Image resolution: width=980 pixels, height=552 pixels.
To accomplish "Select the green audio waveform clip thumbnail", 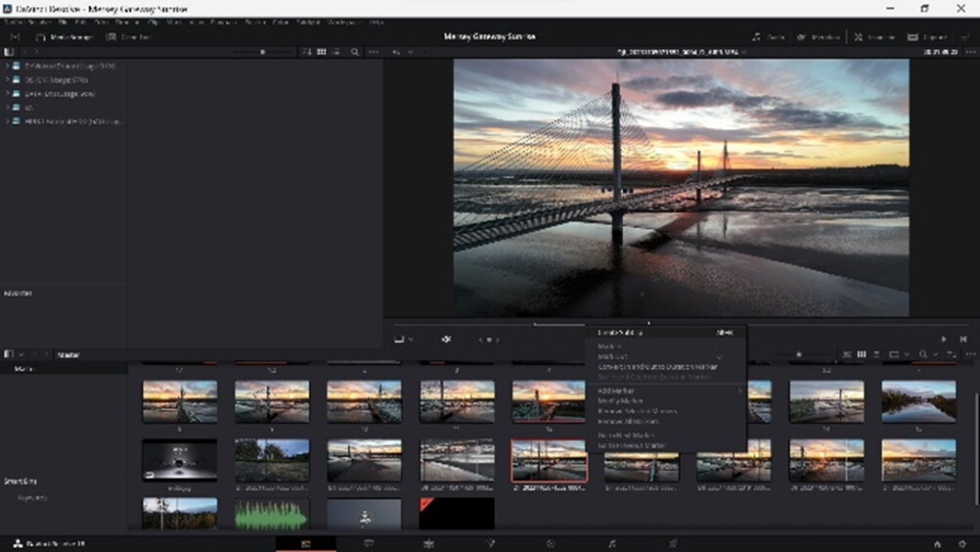I will (272, 514).
